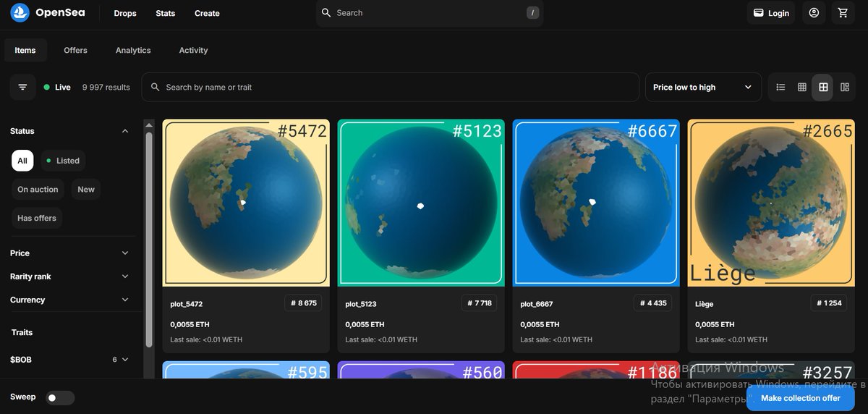Focus the top Search field
The height and width of the screenshot is (414, 868).
pos(430,13)
